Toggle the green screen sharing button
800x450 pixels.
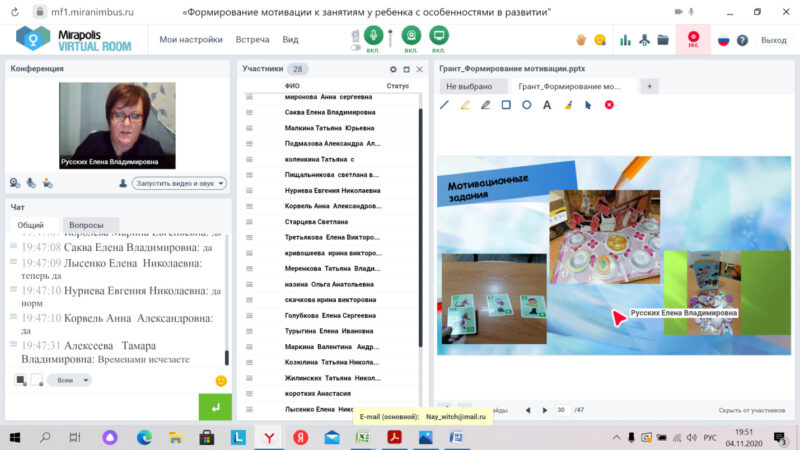tap(438, 35)
